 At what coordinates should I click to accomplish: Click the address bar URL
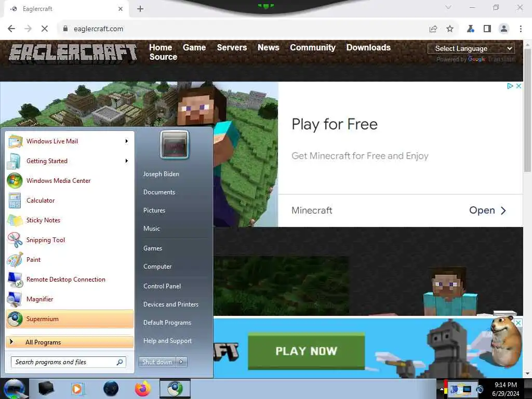pyautogui.click(x=98, y=29)
